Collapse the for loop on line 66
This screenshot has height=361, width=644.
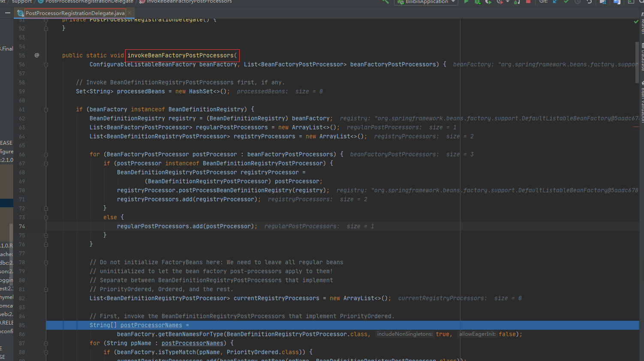[46, 155]
